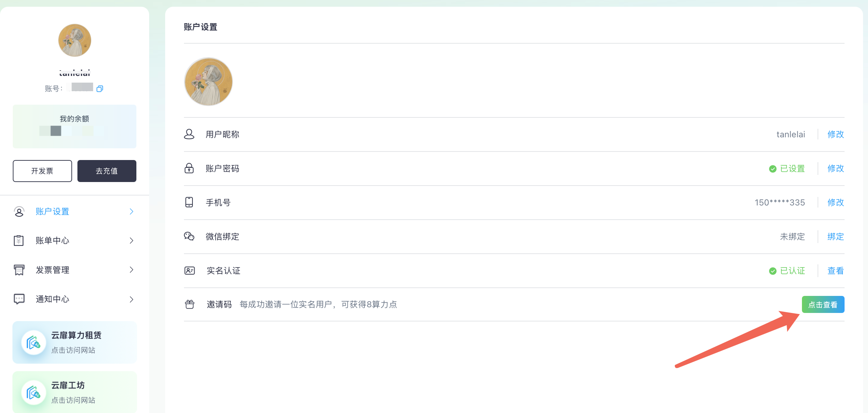Click the lock icon for 账户密码

pos(189,168)
